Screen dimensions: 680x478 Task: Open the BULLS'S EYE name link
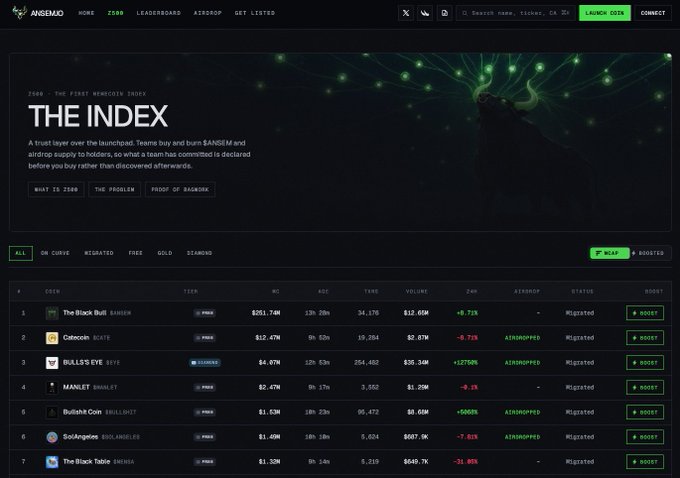point(82,362)
